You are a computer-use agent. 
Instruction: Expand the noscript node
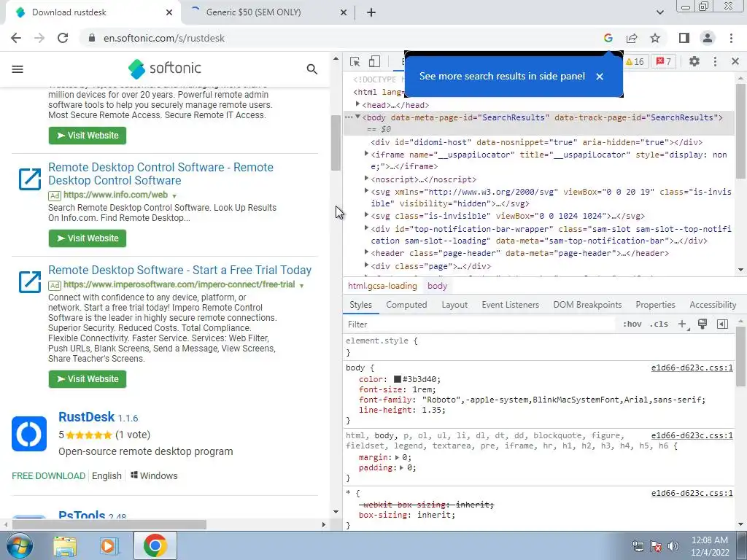(x=366, y=179)
